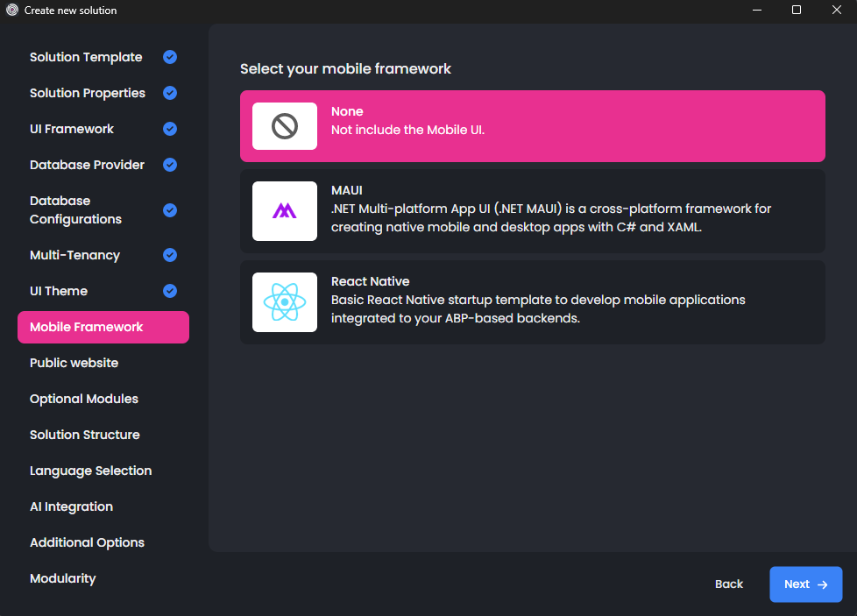Image resolution: width=857 pixels, height=616 pixels.
Task: Go to the Solution Properties step
Action: (88, 93)
